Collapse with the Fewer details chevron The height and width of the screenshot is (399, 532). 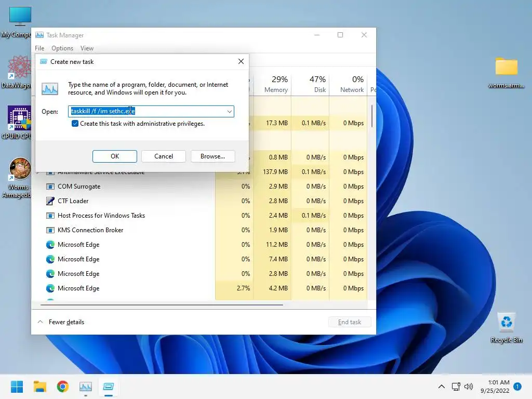(40, 322)
